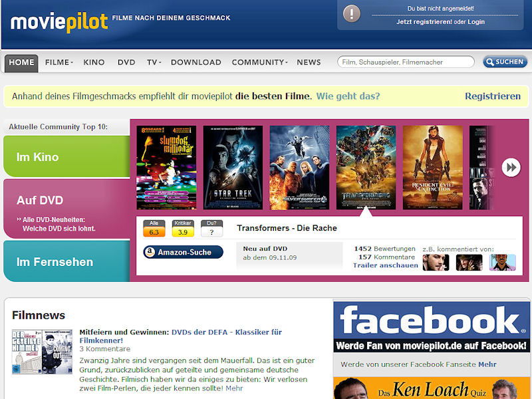Click 'Trailer anschauen' link
532x399 pixels.
(386, 265)
